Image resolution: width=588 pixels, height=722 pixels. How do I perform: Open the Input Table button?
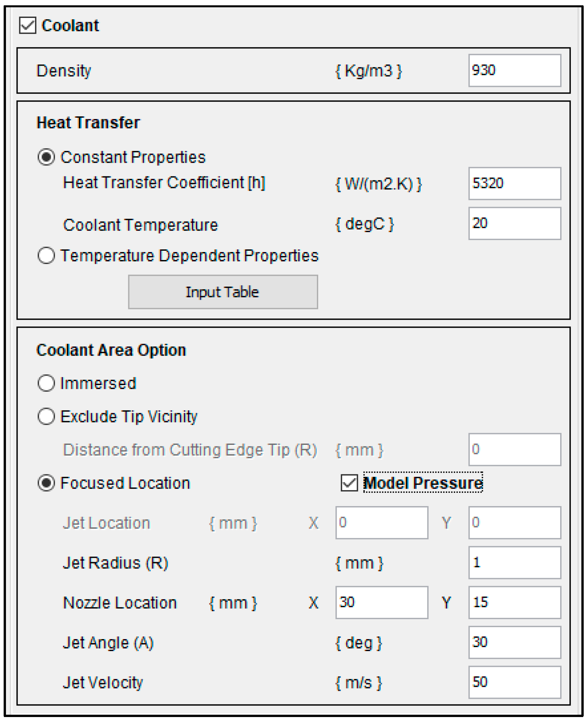pos(223,292)
